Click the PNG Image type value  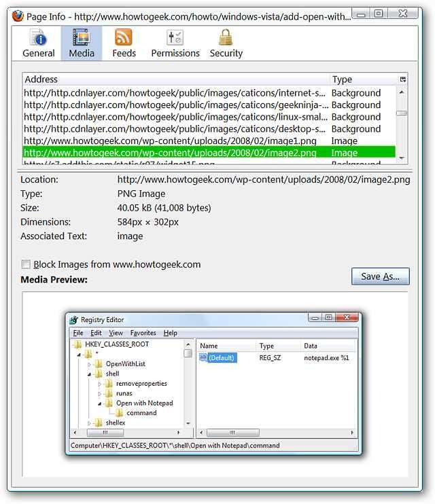(141, 194)
